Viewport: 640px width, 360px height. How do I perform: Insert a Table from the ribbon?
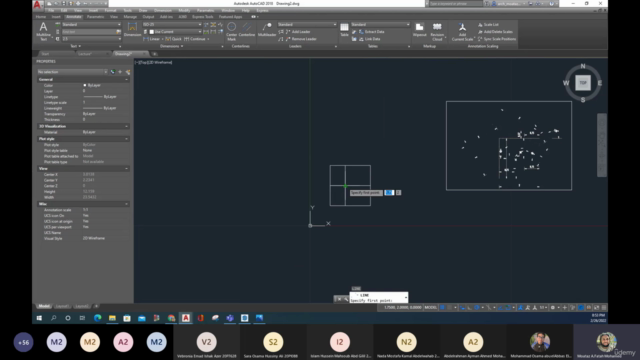click(x=344, y=30)
